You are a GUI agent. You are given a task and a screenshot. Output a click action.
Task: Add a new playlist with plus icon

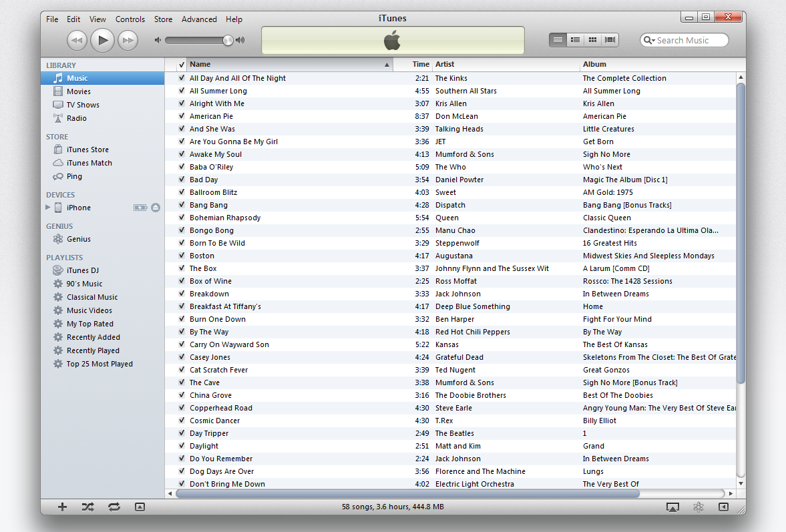(62, 507)
